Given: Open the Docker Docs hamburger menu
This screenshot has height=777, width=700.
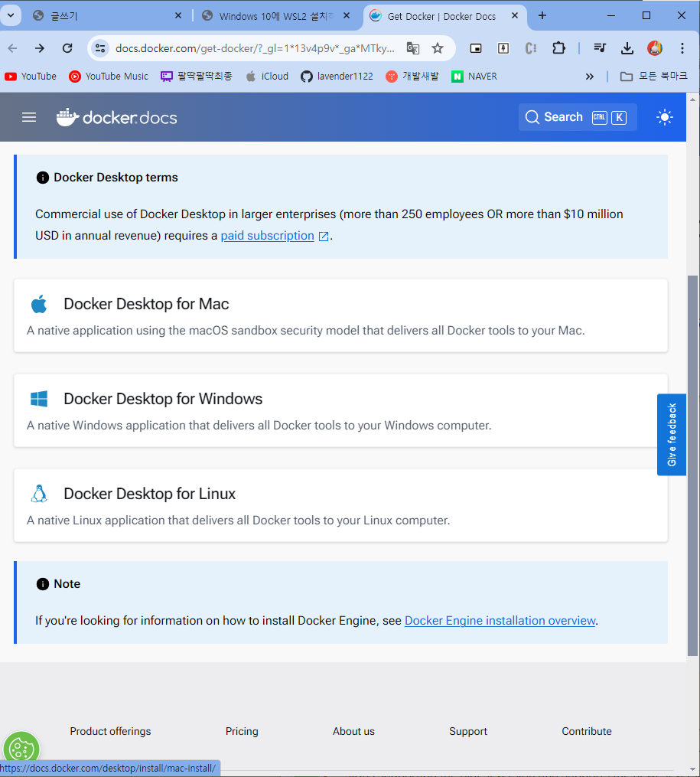Looking at the screenshot, I should 29,117.
